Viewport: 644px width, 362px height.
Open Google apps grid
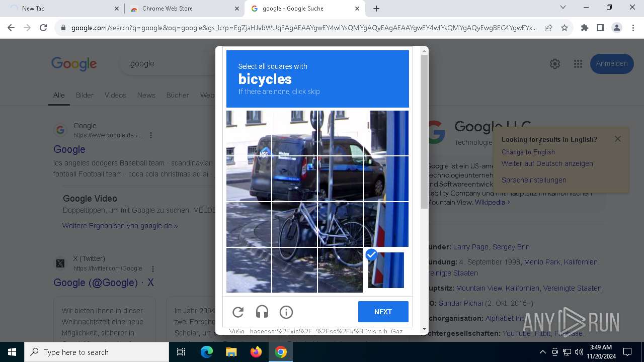[578, 64]
